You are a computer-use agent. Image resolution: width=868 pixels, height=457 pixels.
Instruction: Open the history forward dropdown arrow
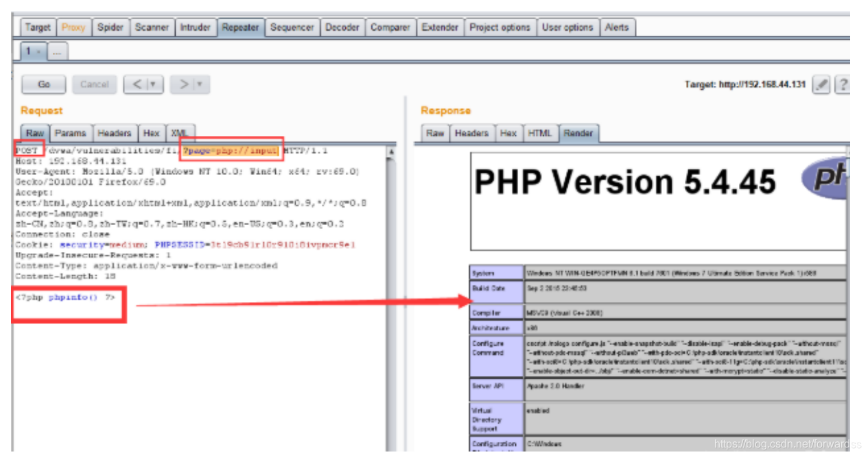point(201,84)
